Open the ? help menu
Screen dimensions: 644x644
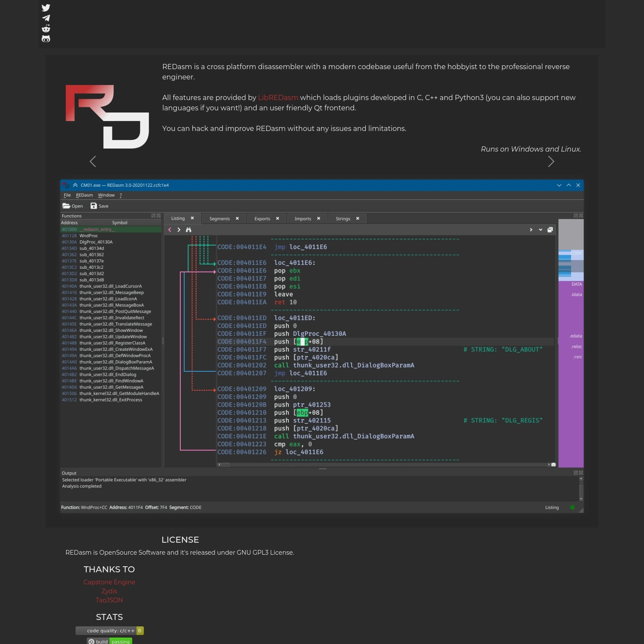121,195
